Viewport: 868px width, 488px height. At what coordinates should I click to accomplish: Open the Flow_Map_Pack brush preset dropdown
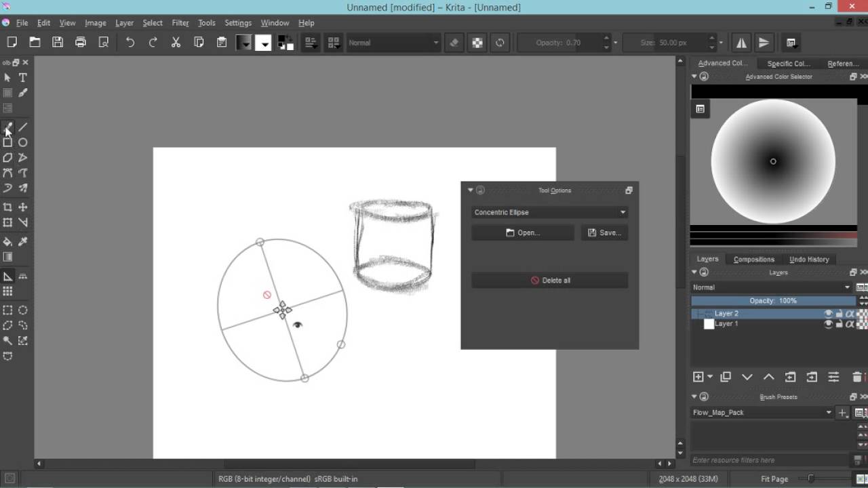click(x=762, y=412)
